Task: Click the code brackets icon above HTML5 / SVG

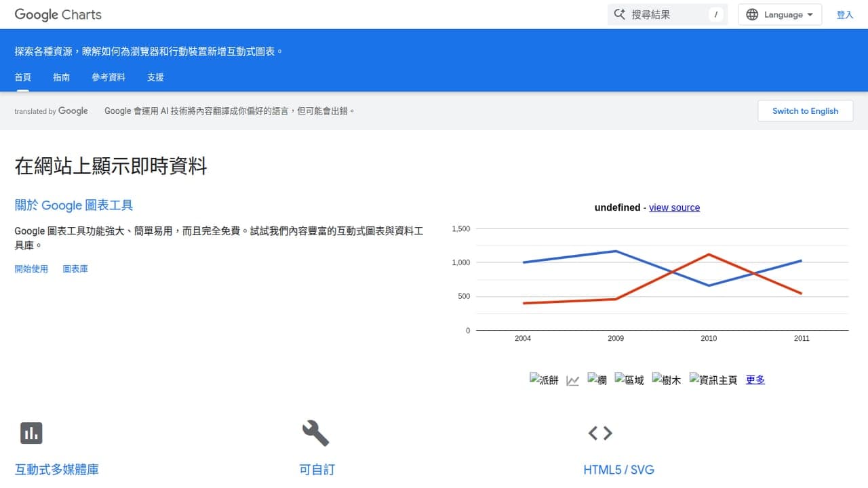Action: 600,432
